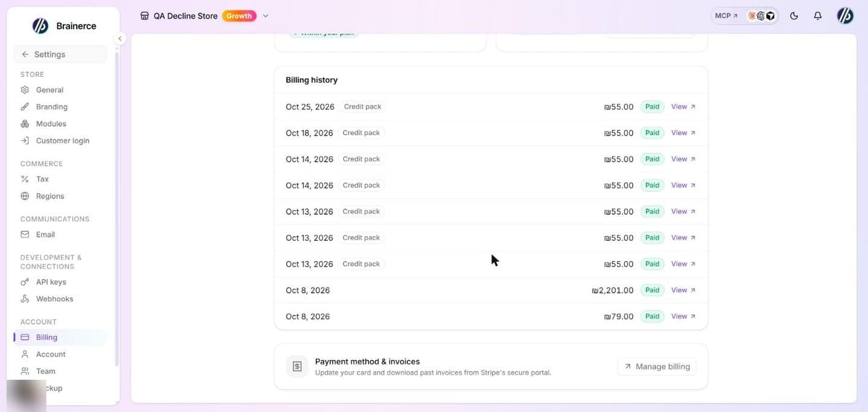Click Credit pack tag on Oct 25 row
The width and height of the screenshot is (868, 412).
click(362, 107)
